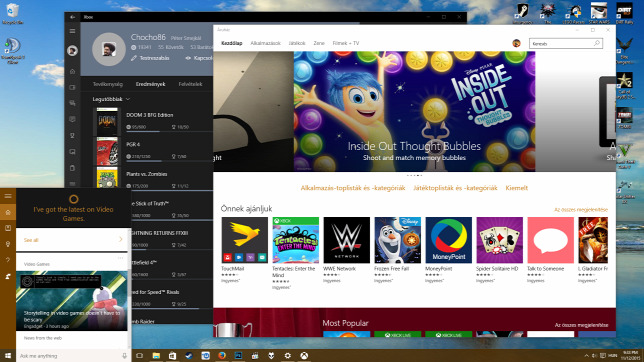Open Task View on the taskbar

140,356
